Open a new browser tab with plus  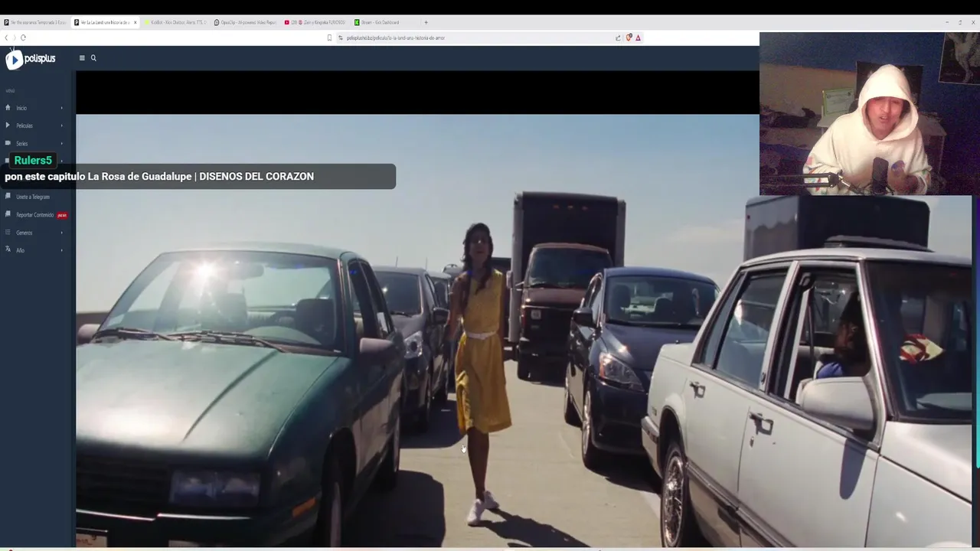coord(426,22)
